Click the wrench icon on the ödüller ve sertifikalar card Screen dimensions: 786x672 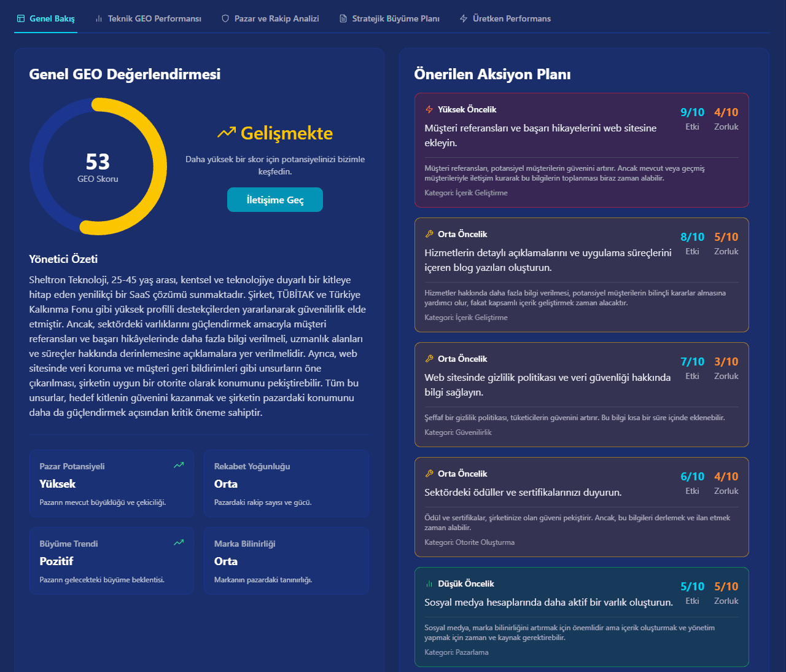point(429,474)
